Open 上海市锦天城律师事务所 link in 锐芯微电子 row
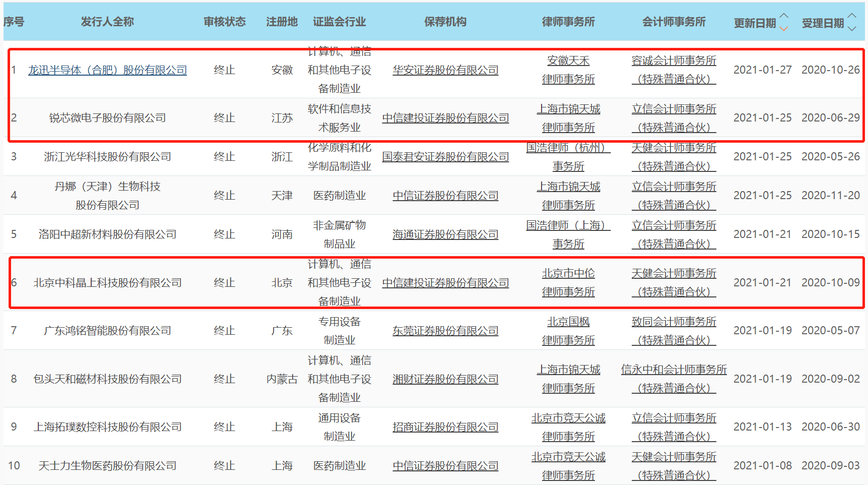868x485 pixels. [568, 118]
